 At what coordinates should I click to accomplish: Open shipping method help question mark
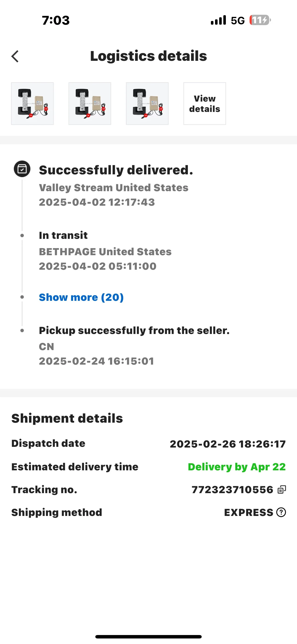pos(281,512)
